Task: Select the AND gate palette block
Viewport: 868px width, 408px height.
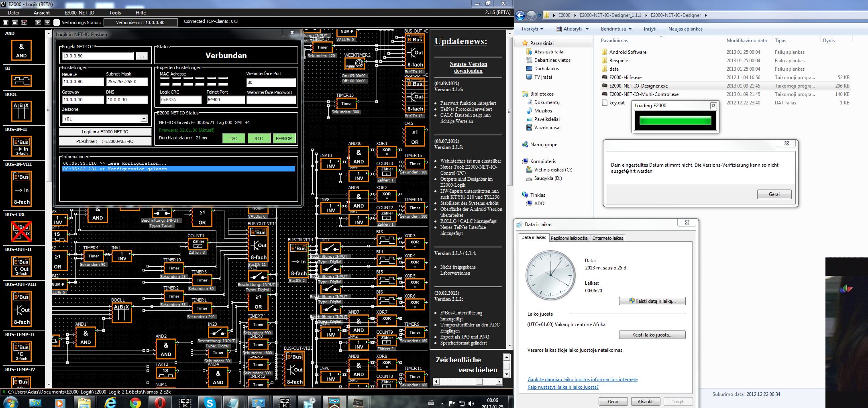Action: 21,50
